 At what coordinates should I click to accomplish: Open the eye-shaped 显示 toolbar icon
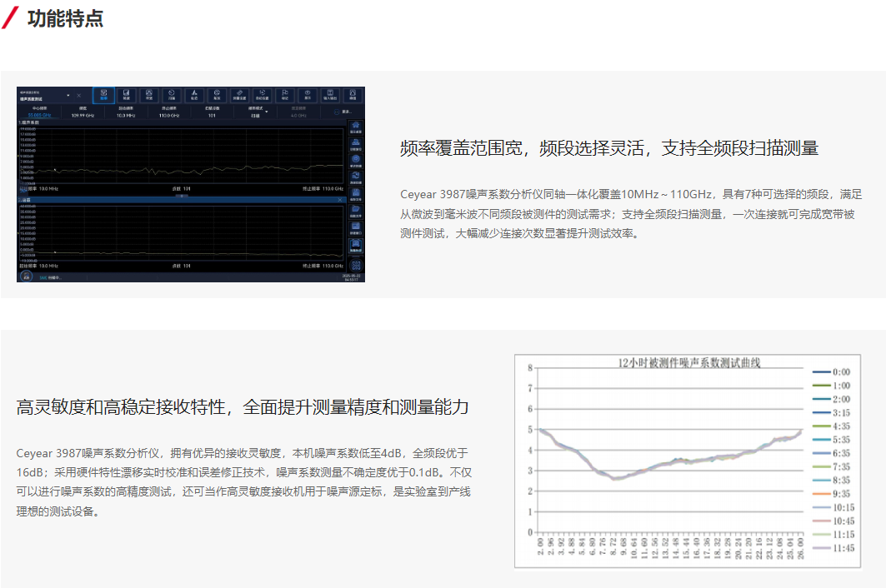pos(307,95)
